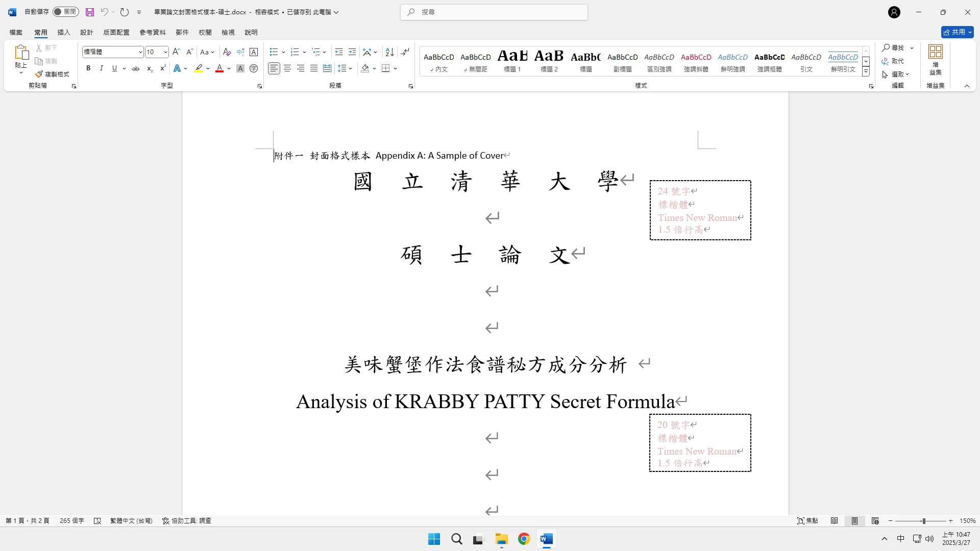The width and height of the screenshot is (980, 551).
Task: Apply strikethrough formatting icon
Action: (135, 68)
